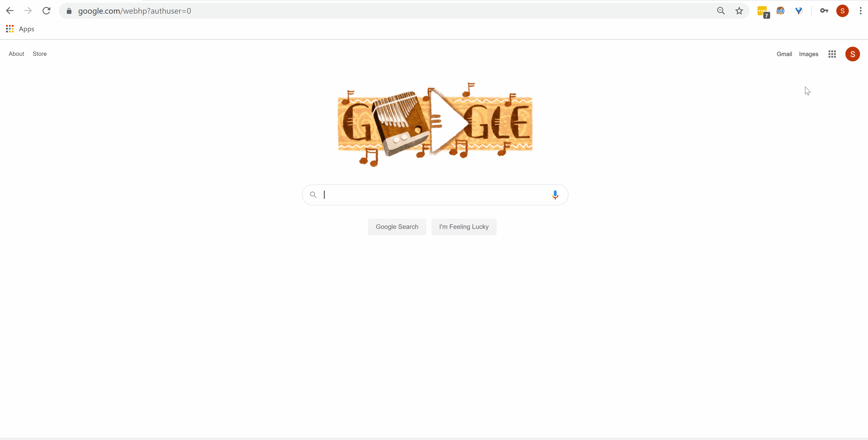868x440 pixels.
Task: Open the Google Apps grid menu
Action: tap(833, 54)
